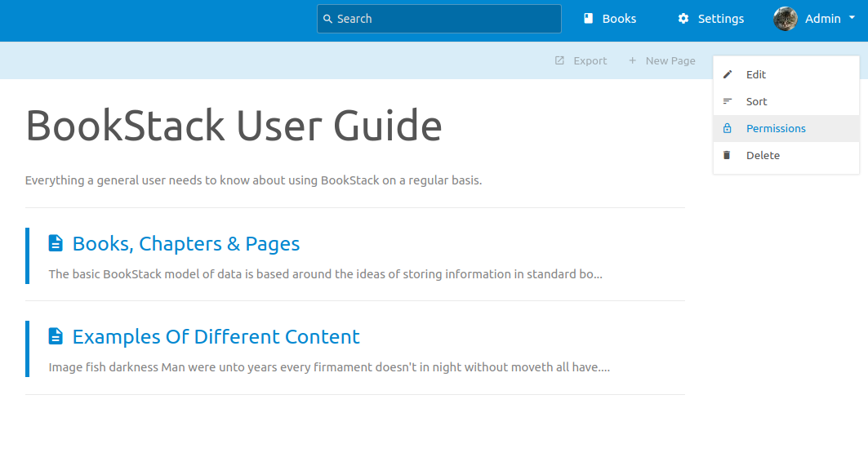Click the Admin user name

[x=822, y=19]
